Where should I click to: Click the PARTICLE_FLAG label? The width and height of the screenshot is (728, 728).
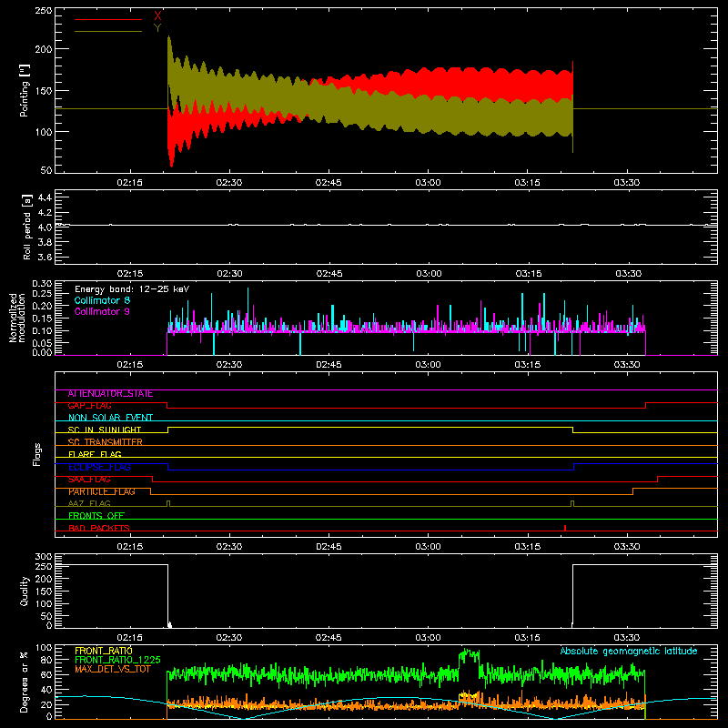102,491
